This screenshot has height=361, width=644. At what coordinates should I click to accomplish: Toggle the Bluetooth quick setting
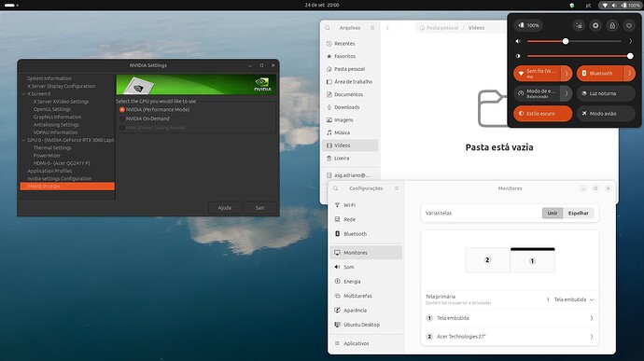[x=600, y=74]
